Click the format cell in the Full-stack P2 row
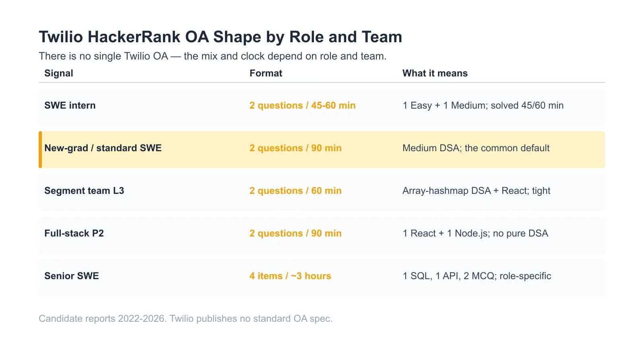 (x=295, y=233)
